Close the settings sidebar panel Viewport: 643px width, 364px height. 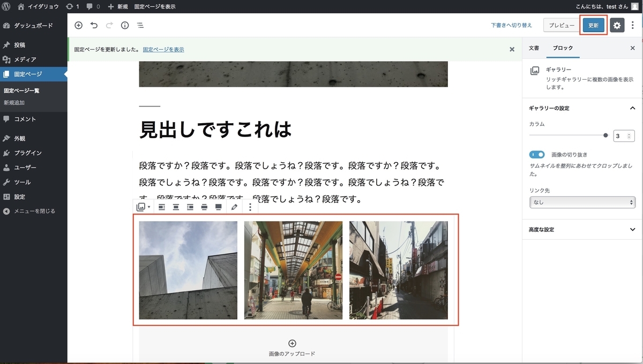point(632,48)
